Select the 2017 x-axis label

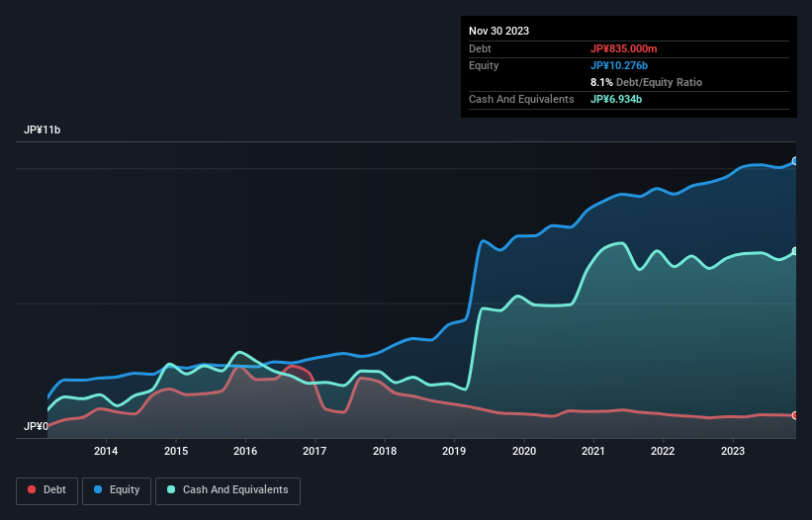coord(315,451)
